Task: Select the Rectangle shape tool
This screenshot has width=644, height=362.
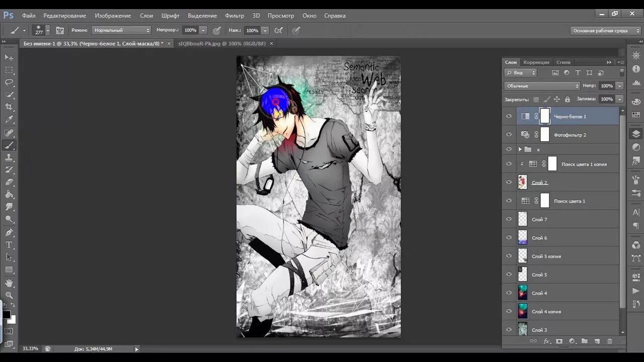Action: click(x=9, y=270)
